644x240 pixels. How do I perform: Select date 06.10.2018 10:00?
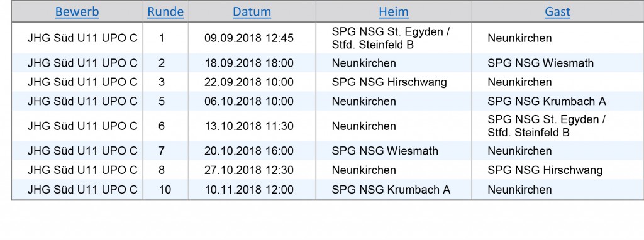click(249, 101)
